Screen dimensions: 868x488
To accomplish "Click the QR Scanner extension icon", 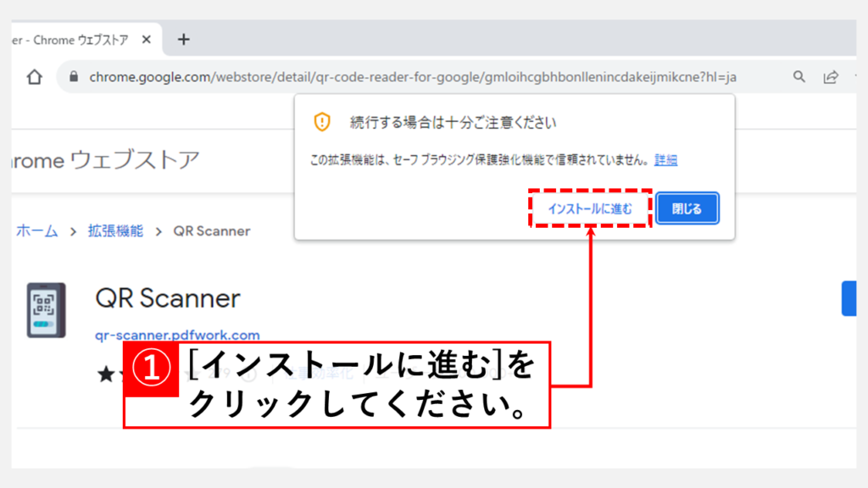I will 46,310.
